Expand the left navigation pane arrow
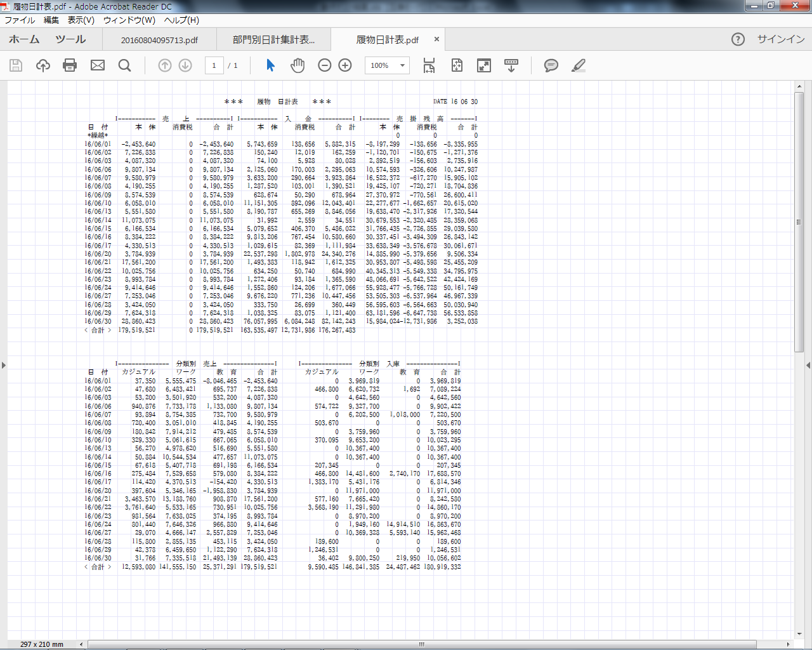 (x=4, y=365)
